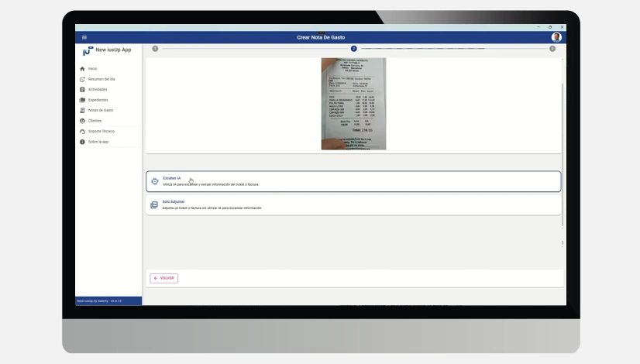Click the Sobre la app info icon
Screen dimensions: 640x364
pyautogui.click(x=82, y=142)
